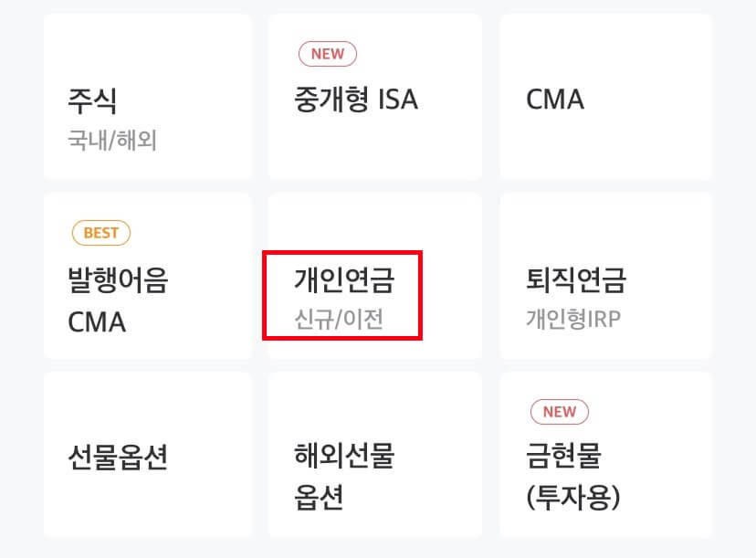Click the BEST badge on 발행어음 CMA
Screen dimensions: 756x558
pyautogui.click(x=101, y=232)
